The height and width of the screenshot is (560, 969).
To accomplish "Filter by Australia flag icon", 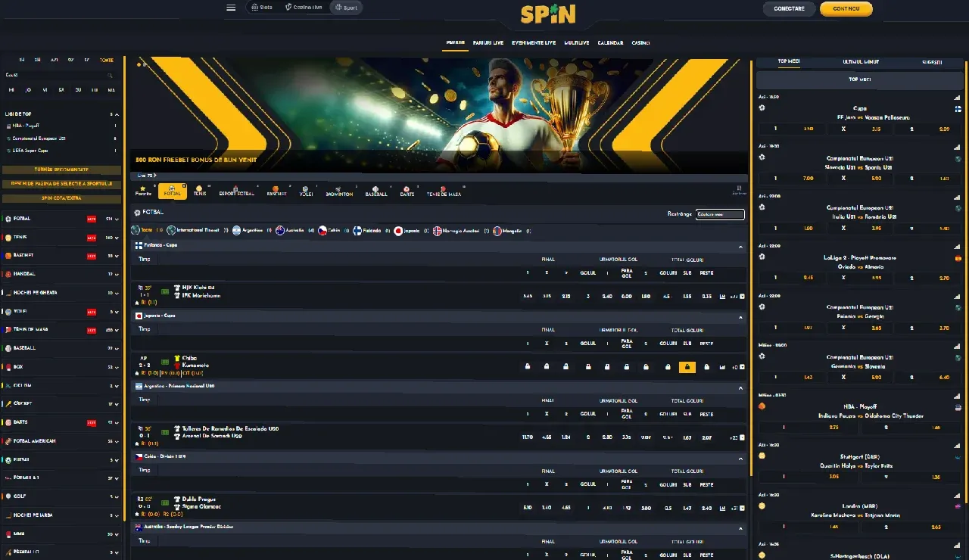I will (x=280, y=231).
